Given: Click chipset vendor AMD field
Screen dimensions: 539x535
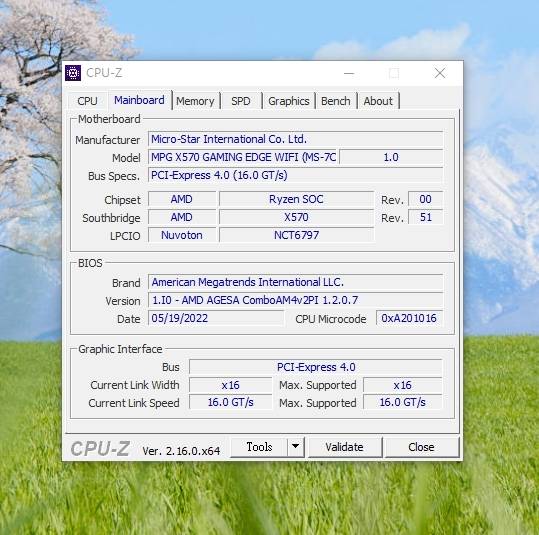Looking at the screenshot, I should [182, 199].
